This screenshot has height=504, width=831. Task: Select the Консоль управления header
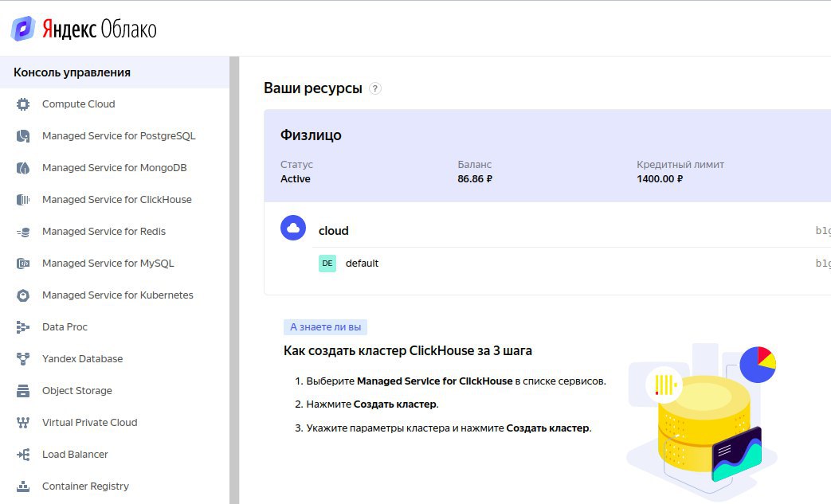point(115,72)
